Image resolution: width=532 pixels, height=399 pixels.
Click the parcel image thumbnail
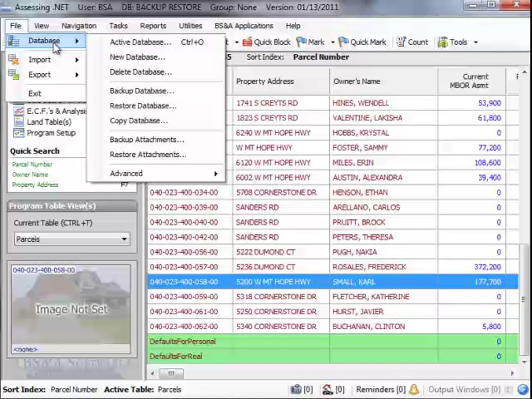71,309
